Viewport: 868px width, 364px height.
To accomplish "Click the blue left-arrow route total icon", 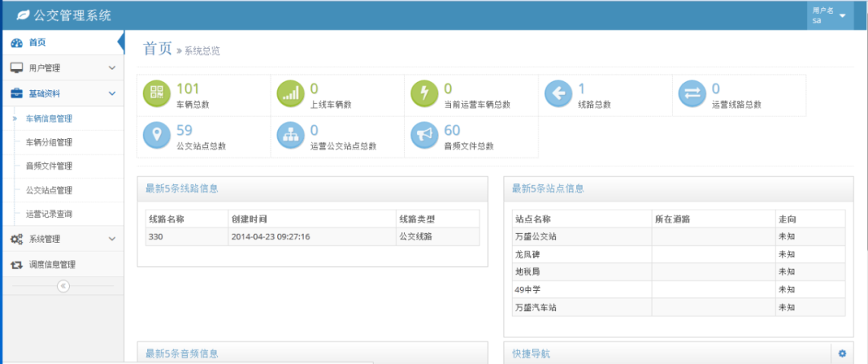I will pyautogui.click(x=559, y=94).
